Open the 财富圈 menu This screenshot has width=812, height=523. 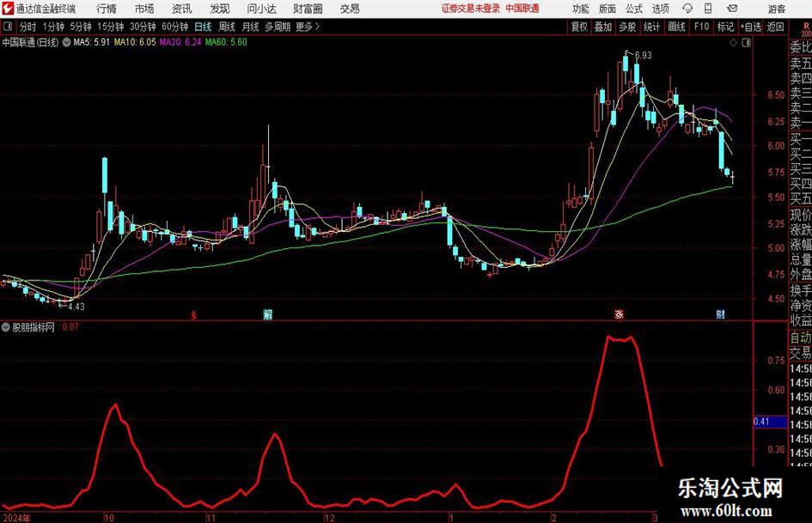click(308, 9)
